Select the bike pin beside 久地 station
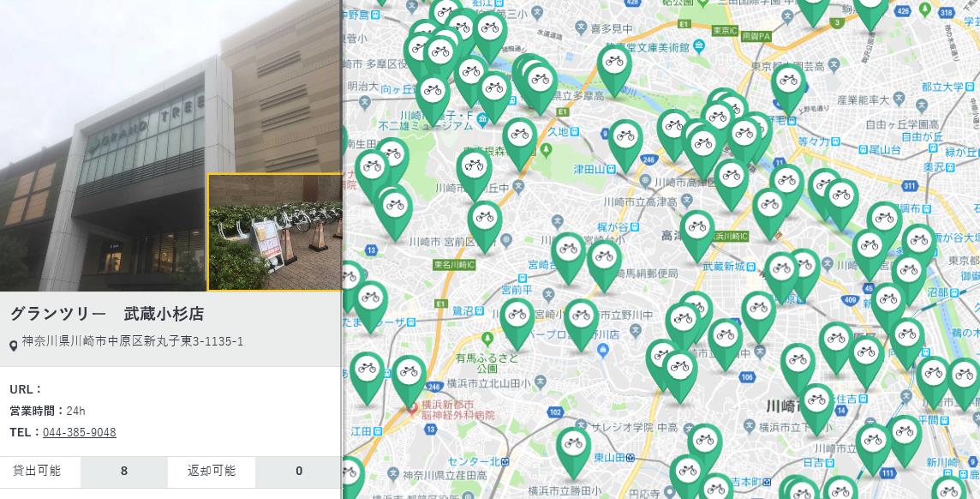The height and width of the screenshot is (499, 980). pos(519,142)
